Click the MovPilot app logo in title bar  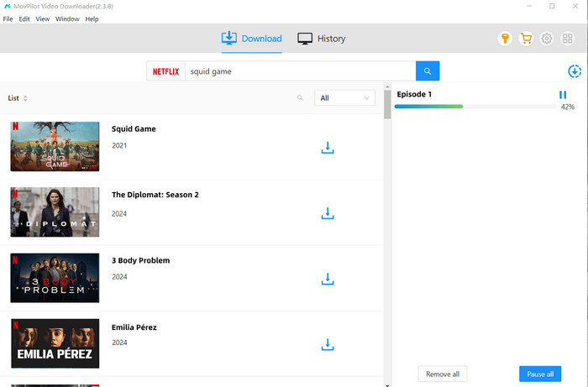pyautogui.click(x=7, y=6)
